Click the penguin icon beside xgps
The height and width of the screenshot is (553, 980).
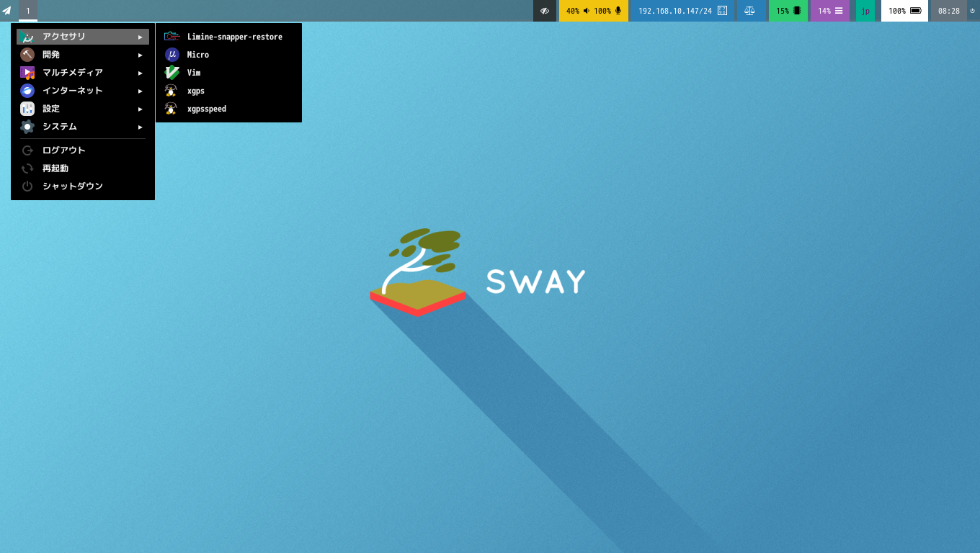pos(171,91)
